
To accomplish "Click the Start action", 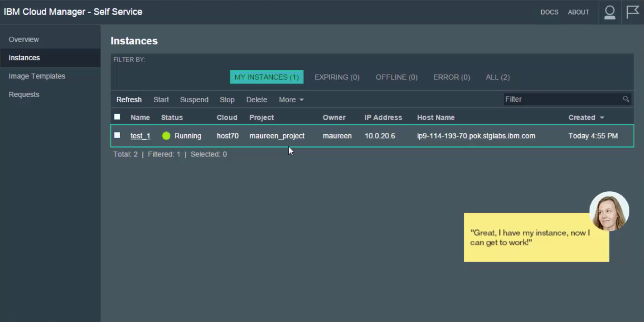I will [161, 100].
